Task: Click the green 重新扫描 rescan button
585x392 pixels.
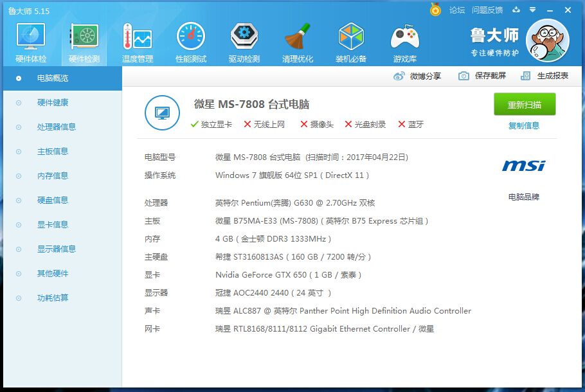Action: coord(525,105)
